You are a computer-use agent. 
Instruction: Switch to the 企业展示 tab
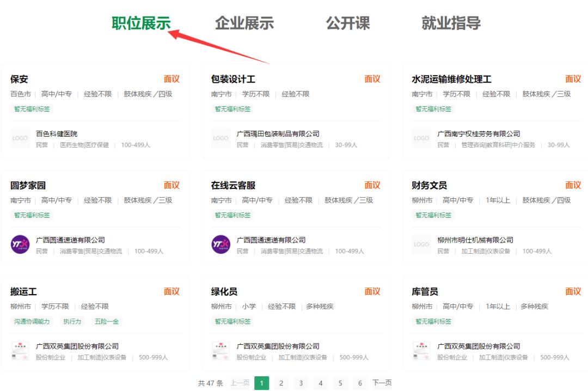pos(243,23)
